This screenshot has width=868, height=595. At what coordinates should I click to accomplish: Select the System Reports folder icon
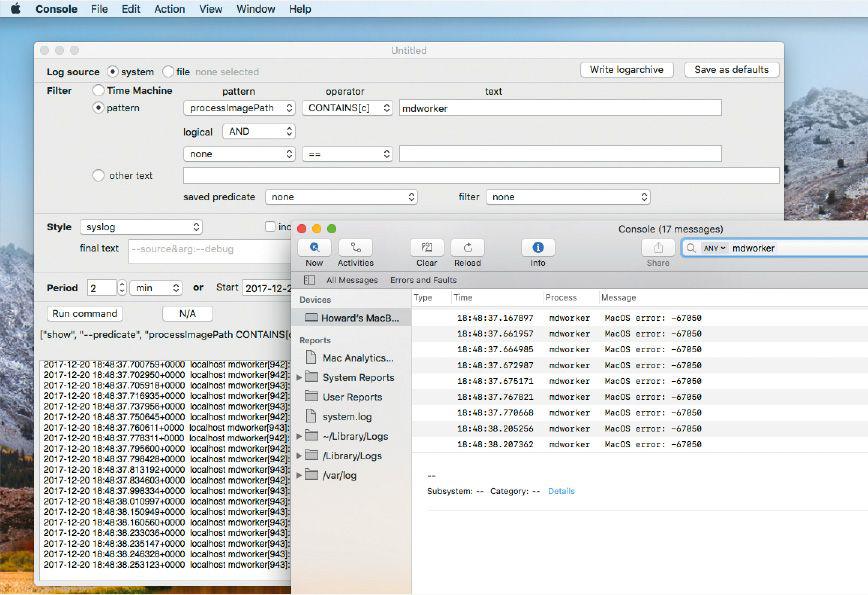click(x=312, y=377)
